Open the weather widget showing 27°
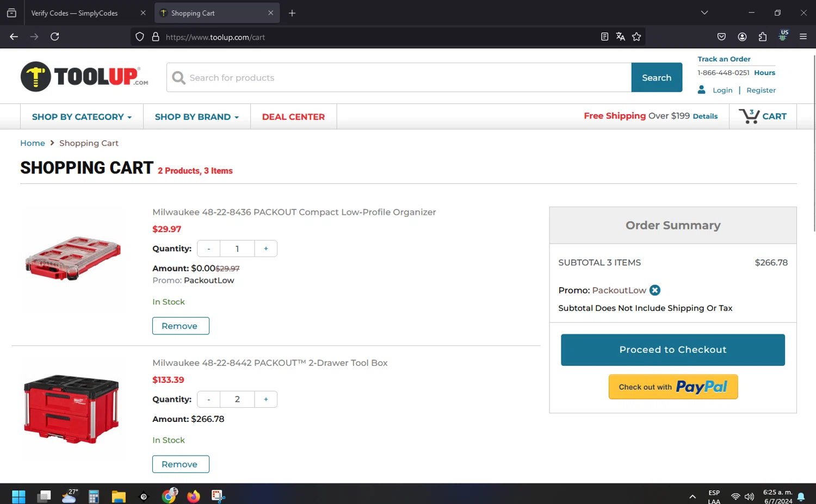Viewport: 816px width, 504px height. [x=70, y=496]
